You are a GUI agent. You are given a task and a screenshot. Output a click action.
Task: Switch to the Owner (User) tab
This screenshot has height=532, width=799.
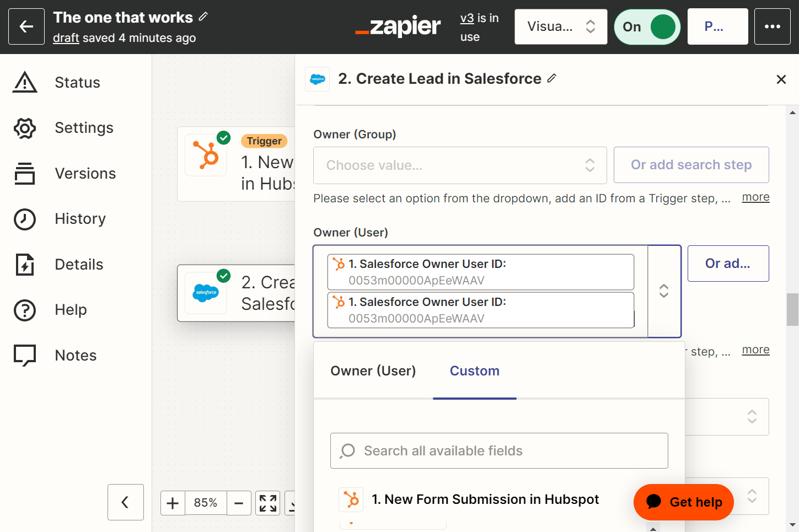(373, 371)
